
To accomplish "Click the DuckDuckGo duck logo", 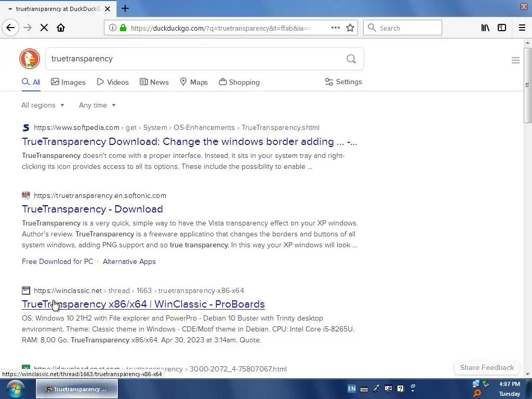I will tap(30, 59).
